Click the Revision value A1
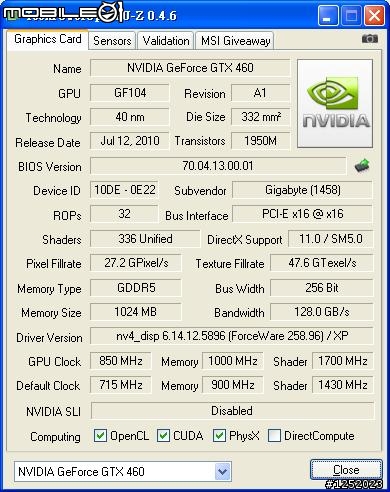Image resolution: width=390 pixels, height=492 pixels. click(x=261, y=93)
